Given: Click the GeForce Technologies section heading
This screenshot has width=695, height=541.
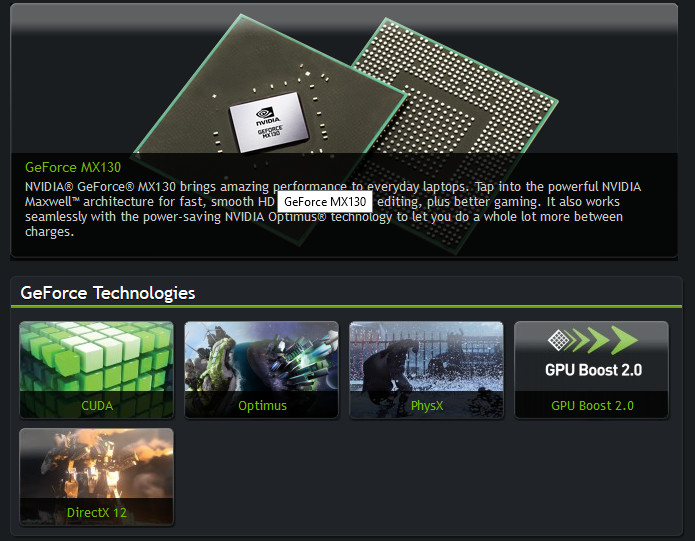Looking at the screenshot, I should [108, 293].
